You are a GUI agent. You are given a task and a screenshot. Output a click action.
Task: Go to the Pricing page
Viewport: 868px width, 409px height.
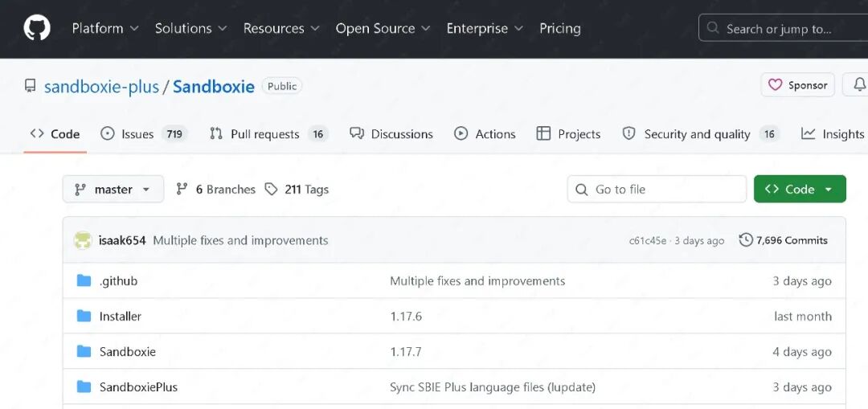click(560, 28)
